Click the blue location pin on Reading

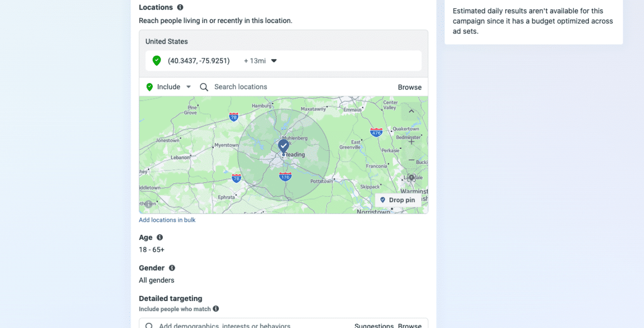(283, 146)
